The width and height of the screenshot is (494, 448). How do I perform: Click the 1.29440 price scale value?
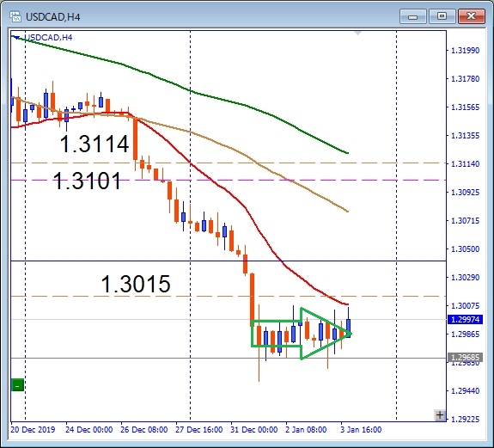click(465, 391)
